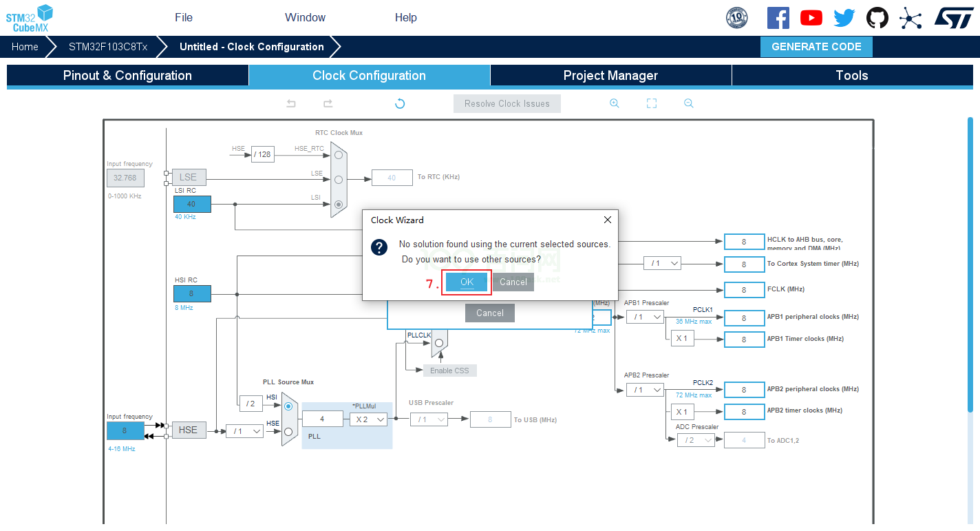Open the APB2 Prescaler dropdown
The height and width of the screenshot is (531, 980).
(645, 390)
